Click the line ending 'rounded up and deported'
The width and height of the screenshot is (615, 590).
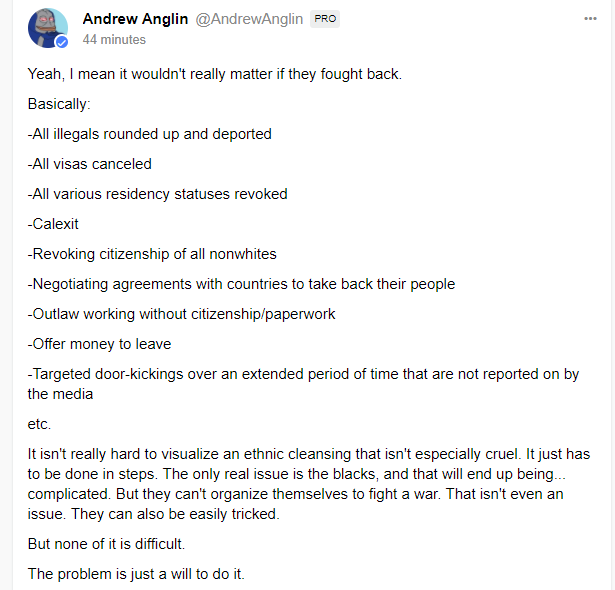pyautogui.click(x=149, y=134)
